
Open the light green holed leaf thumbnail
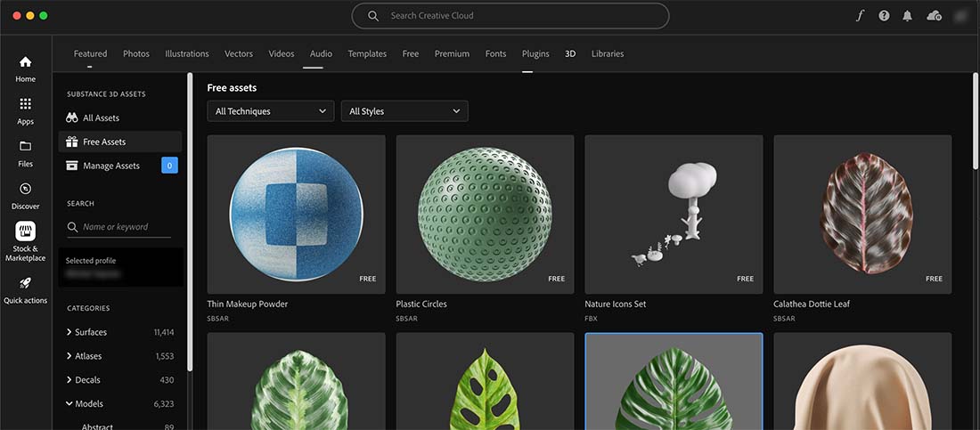(485, 381)
